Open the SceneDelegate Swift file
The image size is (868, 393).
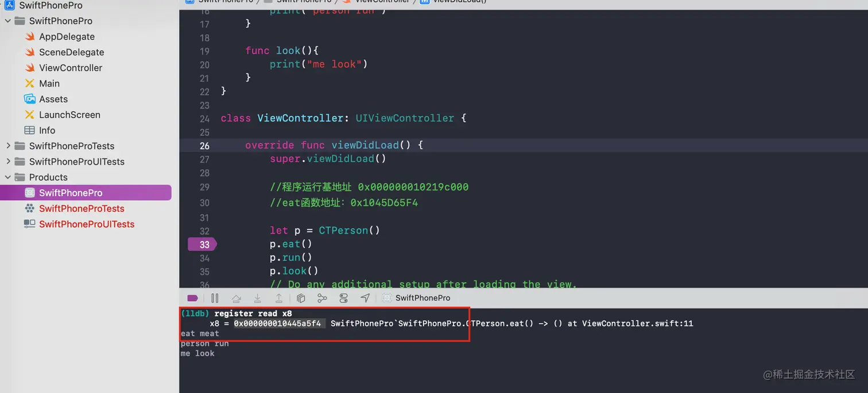pos(72,52)
